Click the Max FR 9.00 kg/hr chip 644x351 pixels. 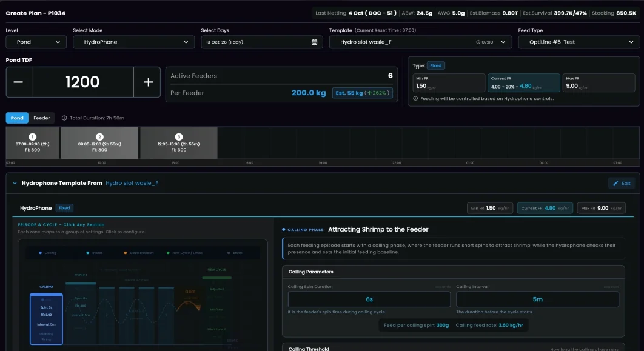click(x=601, y=208)
